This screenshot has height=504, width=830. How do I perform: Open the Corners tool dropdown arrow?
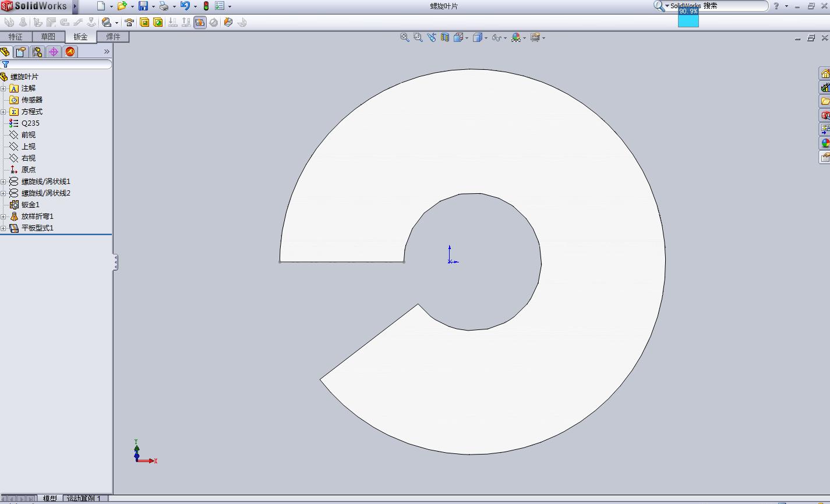(116, 23)
